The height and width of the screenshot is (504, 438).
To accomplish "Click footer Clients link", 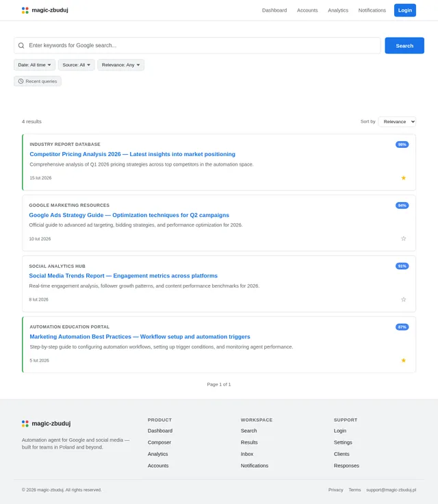I will 342,454.
